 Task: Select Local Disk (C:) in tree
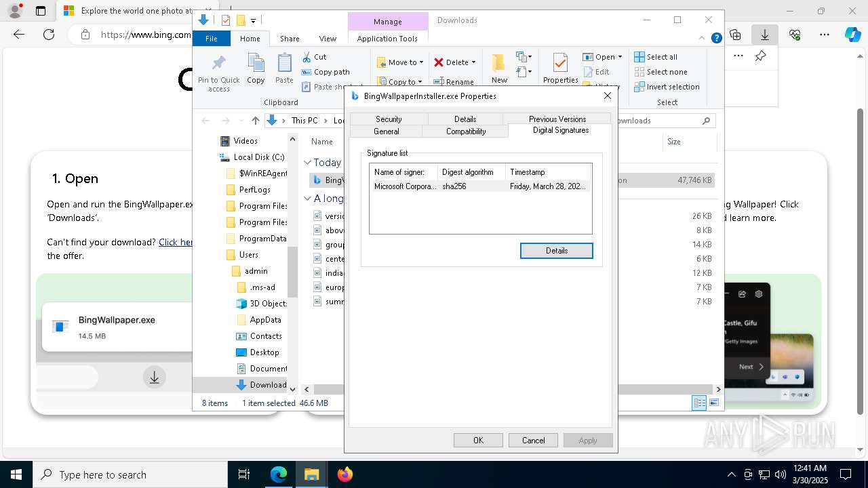(251, 157)
